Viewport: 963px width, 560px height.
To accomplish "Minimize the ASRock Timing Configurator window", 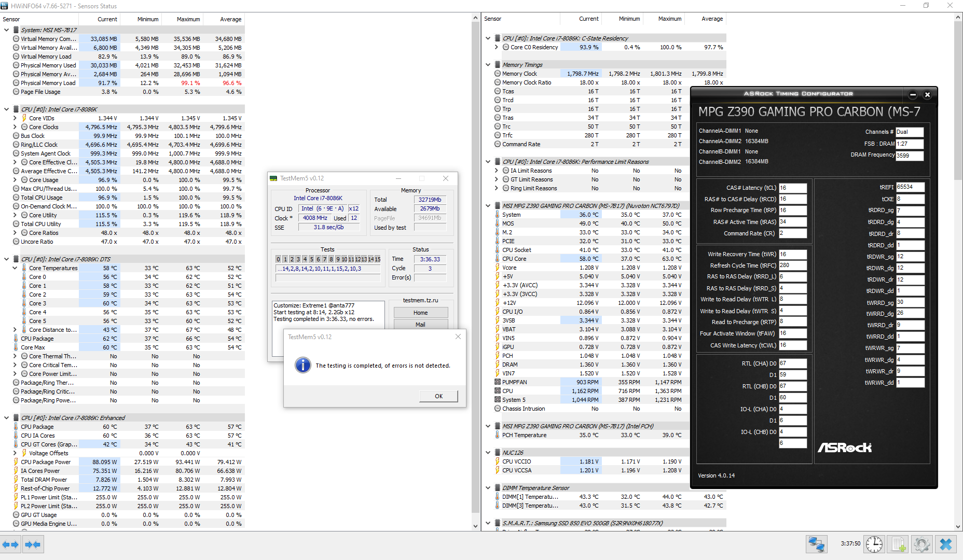I will pyautogui.click(x=913, y=94).
